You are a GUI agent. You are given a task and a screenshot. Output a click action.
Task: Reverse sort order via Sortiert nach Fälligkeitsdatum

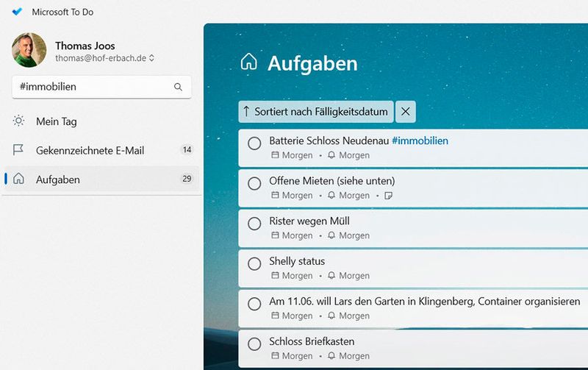pos(316,112)
